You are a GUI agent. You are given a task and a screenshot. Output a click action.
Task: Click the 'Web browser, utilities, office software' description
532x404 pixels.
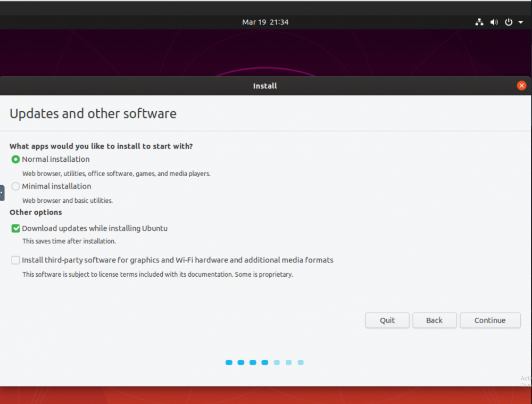point(117,174)
